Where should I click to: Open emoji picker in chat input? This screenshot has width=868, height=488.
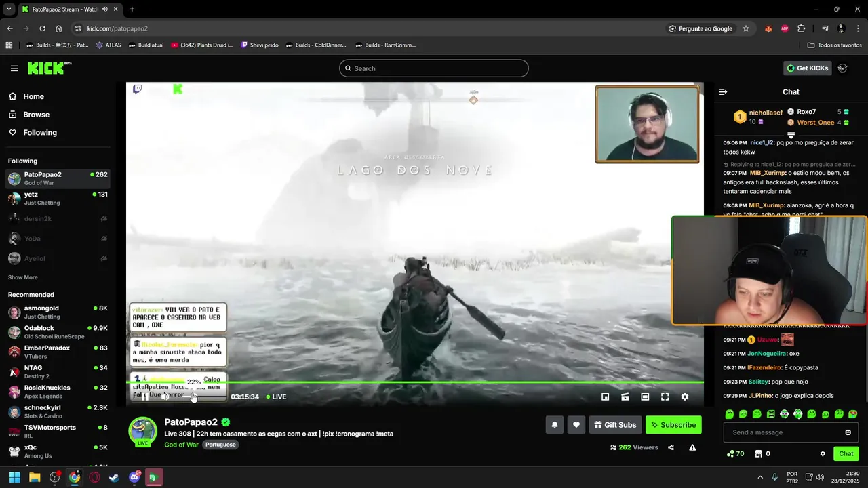848,432
